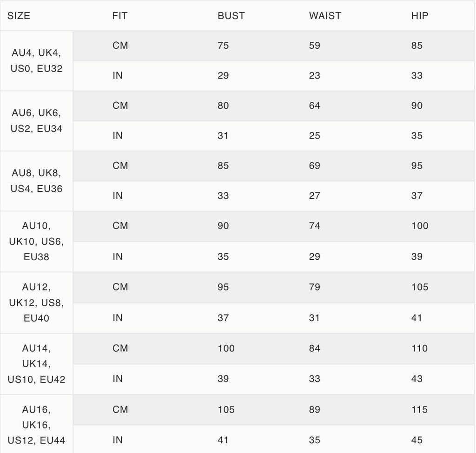Image resolution: width=476 pixels, height=453 pixels.
Task: Select the AU10, UK10, US6, EU38 size cell
Action: tap(36, 241)
